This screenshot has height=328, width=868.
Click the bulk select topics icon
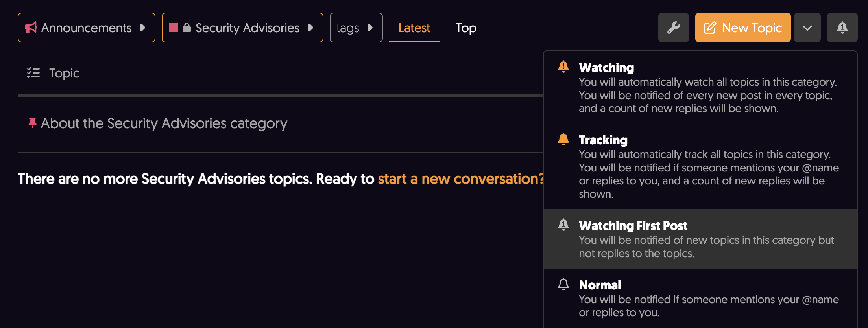coord(33,73)
